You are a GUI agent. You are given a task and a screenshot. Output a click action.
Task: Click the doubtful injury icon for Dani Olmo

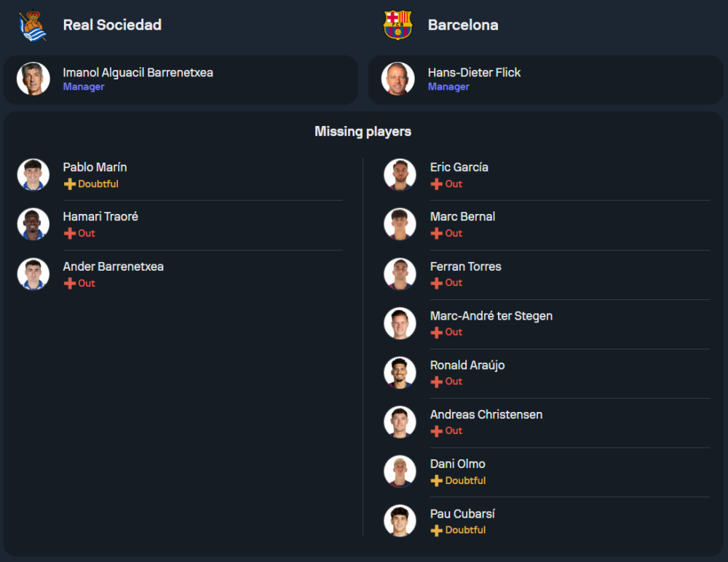tap(437, 480)
